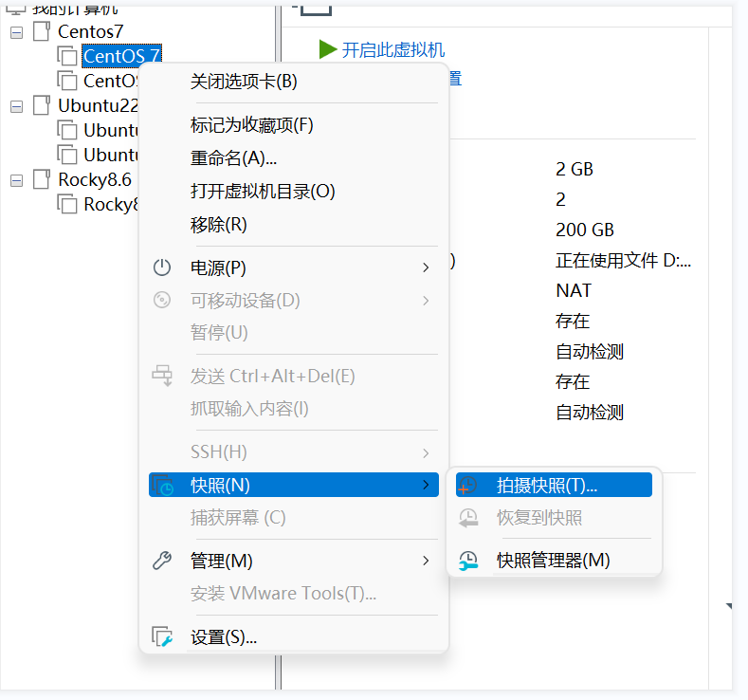Click the snapshot clock icon beside 快照(N)
Viewport: 748px width, 700px height.
tap(163, 486)
